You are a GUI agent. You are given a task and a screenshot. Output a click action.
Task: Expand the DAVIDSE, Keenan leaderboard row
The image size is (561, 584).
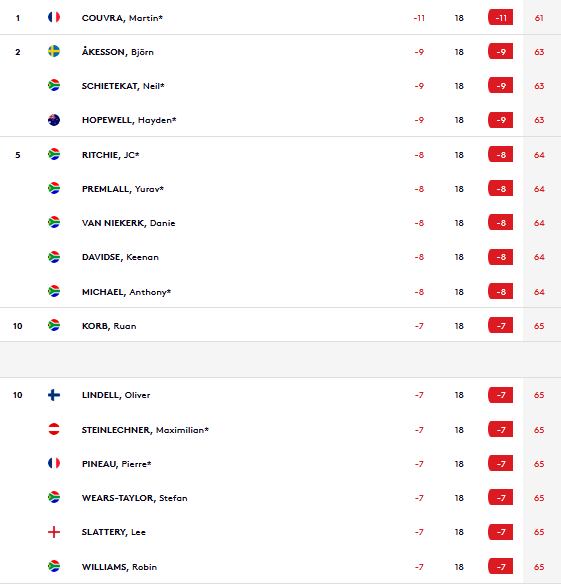click(280, 257)
